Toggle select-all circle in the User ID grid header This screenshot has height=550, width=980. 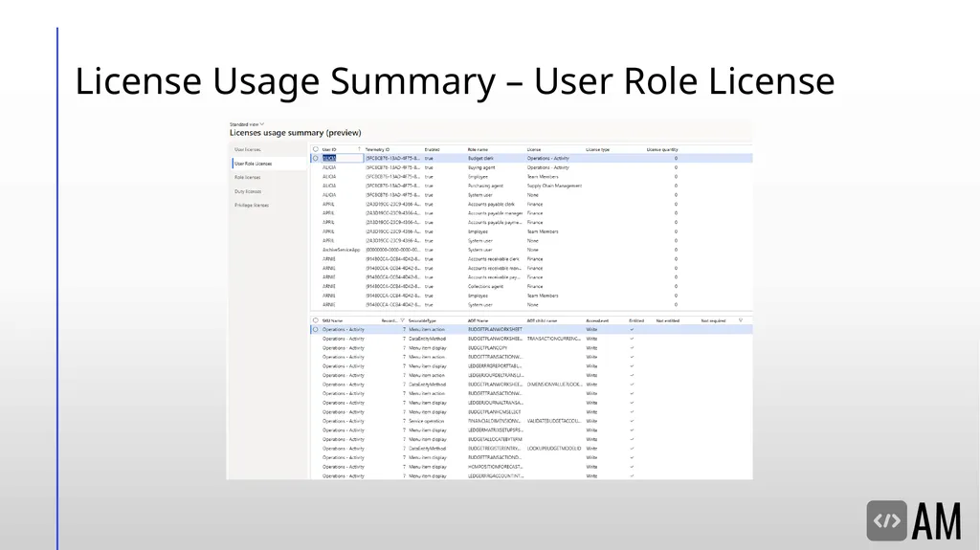[x=316, y=149]
